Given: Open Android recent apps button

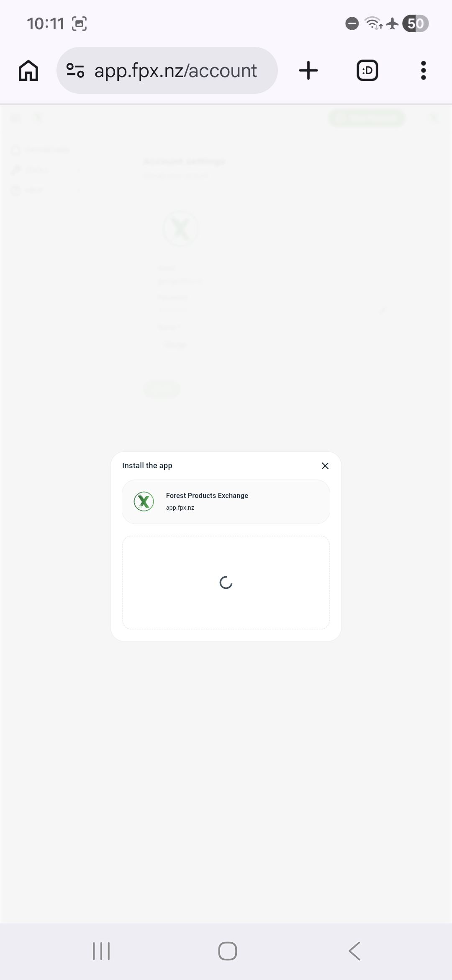Looking at the screenshot, I should click(101, 951).
